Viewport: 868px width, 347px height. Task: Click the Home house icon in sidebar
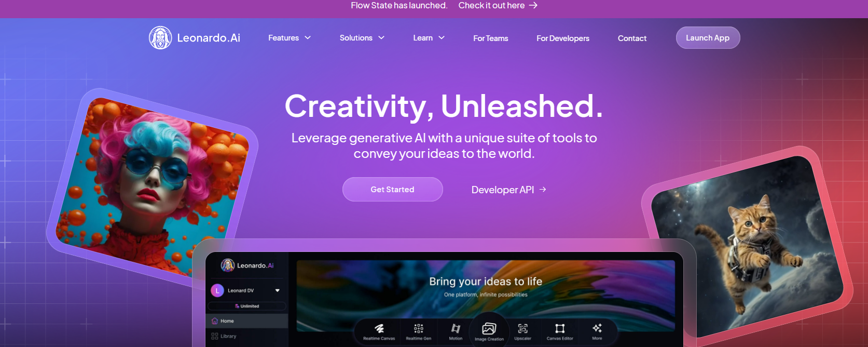point(215,321)
